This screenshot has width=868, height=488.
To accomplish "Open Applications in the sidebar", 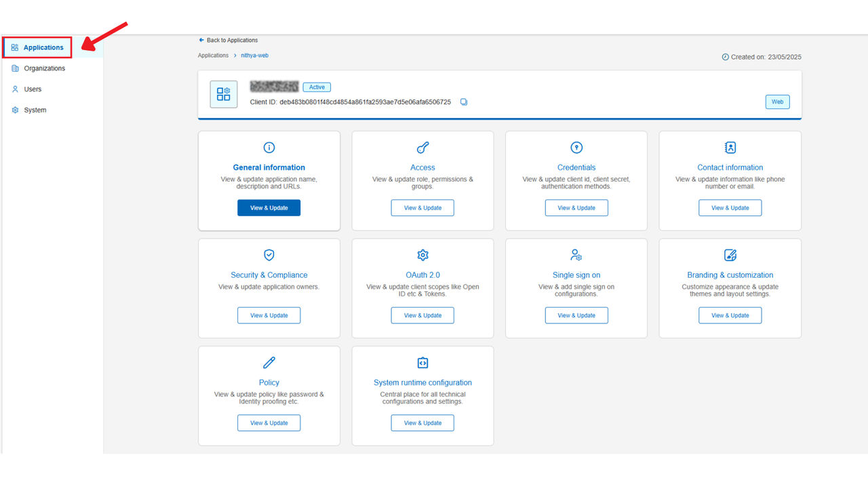I will [43, 47].
